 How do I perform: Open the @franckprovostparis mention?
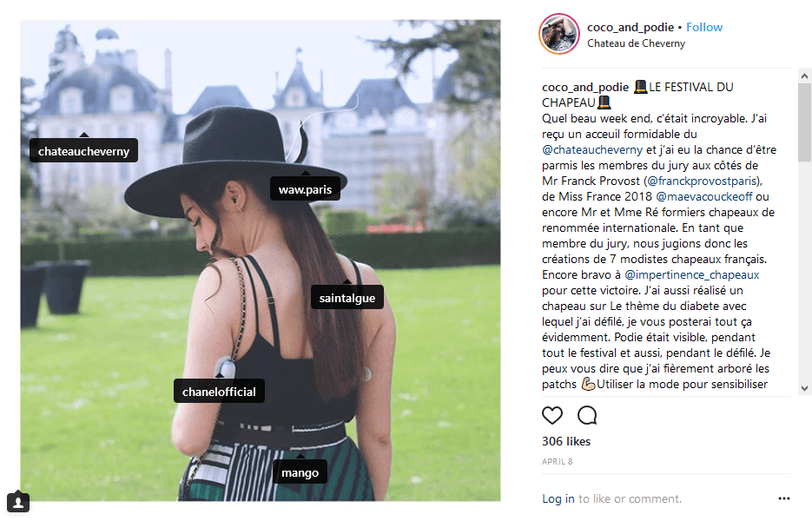tap(703, 181)
